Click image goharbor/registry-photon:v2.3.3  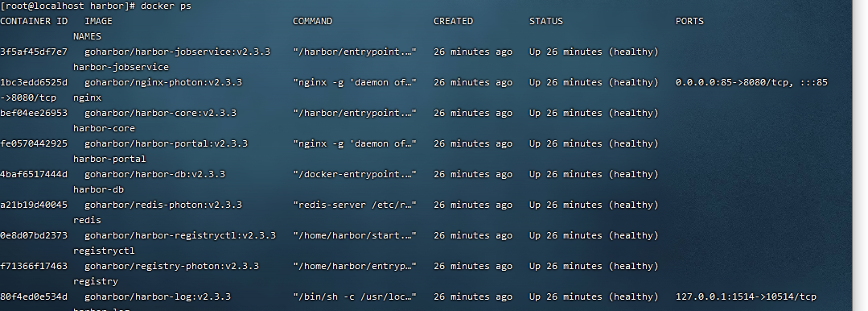[171, 266]
